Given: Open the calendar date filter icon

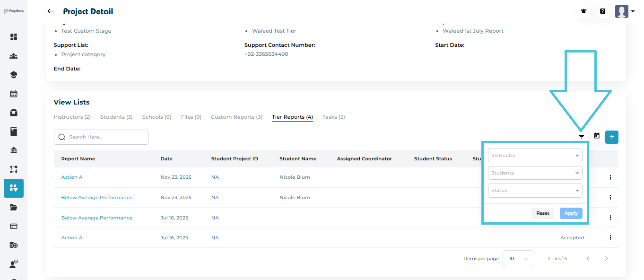Looking at the screenshot, I should pyautogui.click(x=597, y=136).
